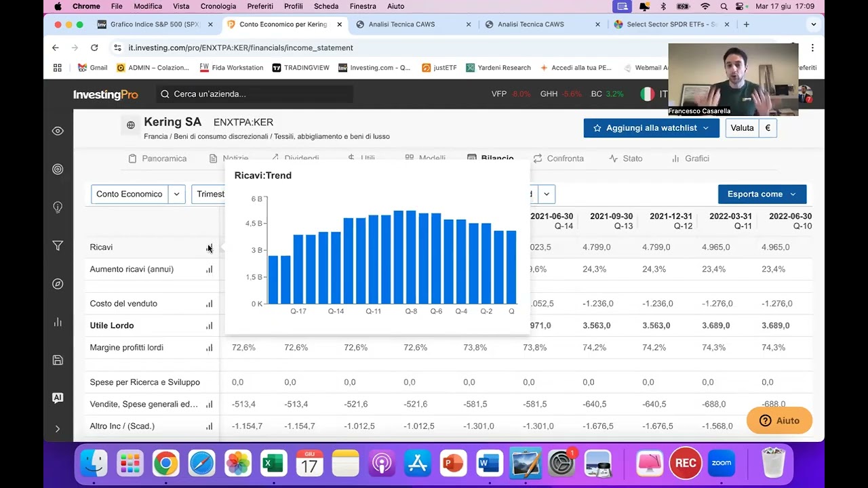This screenshot has height=488, width=868.
Task: Open the justETF bookmark
Action: (439, 68)
